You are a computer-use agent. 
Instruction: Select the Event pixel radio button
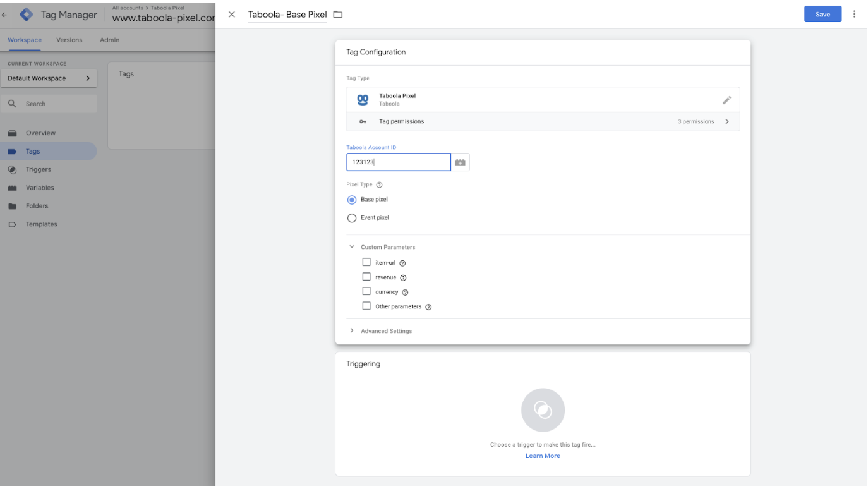point(352,218)
